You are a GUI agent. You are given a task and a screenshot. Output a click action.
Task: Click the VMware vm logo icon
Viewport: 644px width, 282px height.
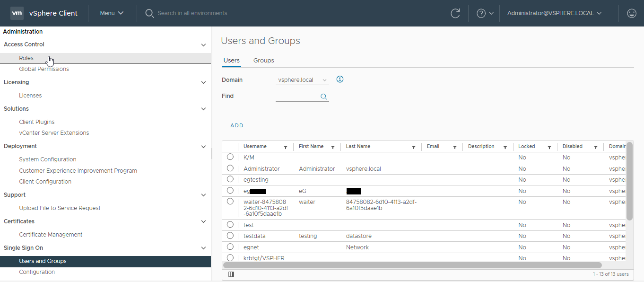[x=17, y=13]
